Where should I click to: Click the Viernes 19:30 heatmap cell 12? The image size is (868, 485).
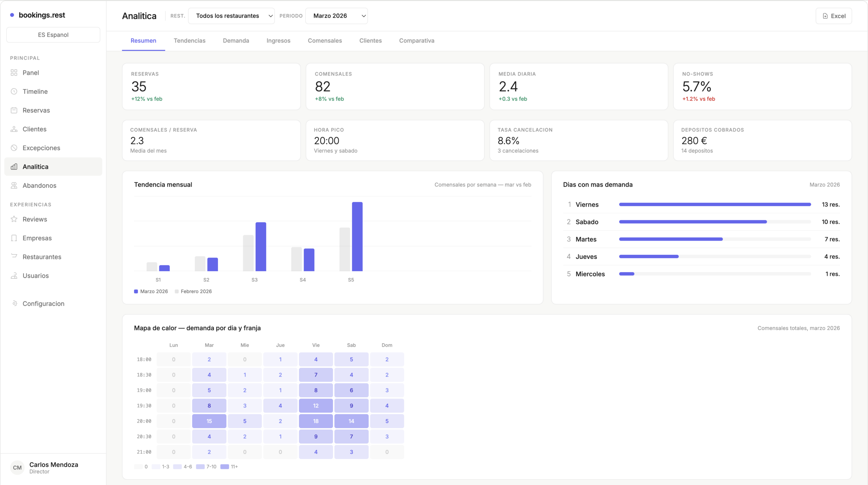[316, 406]
